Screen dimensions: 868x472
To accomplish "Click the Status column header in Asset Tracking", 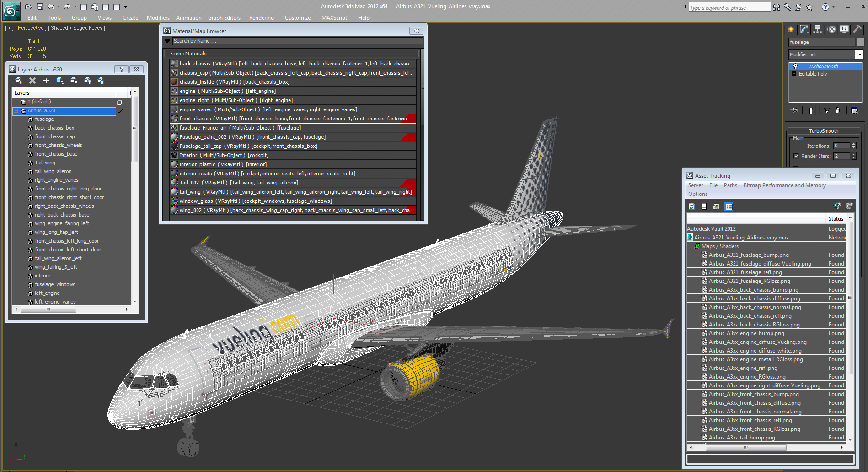I will 836,219.
